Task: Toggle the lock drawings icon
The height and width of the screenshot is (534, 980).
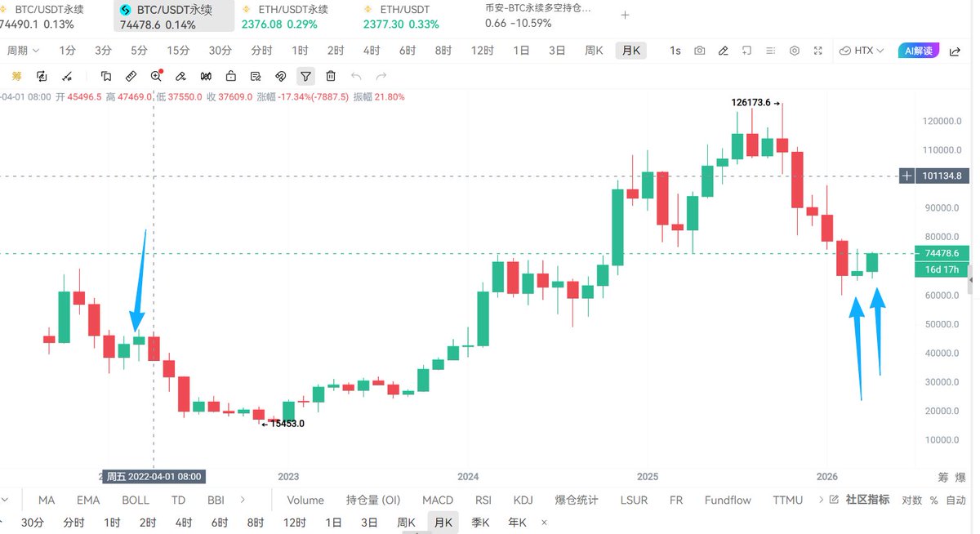Action: click(x=231, y=76)
